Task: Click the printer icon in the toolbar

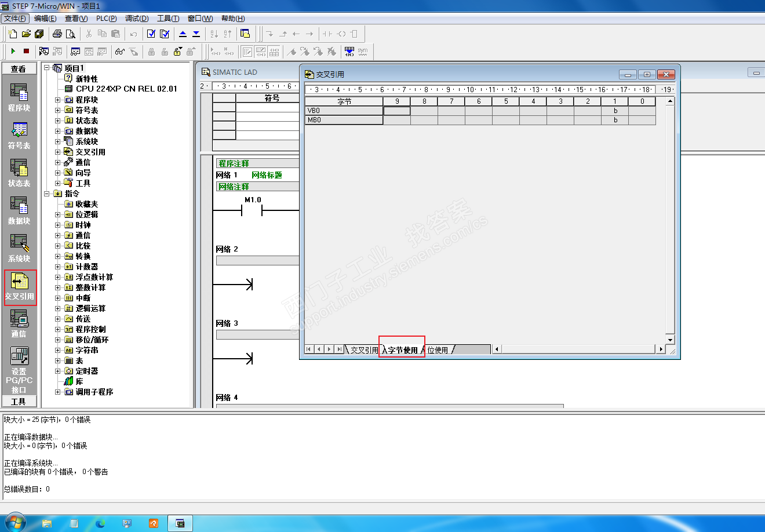Action: point(57,34)
